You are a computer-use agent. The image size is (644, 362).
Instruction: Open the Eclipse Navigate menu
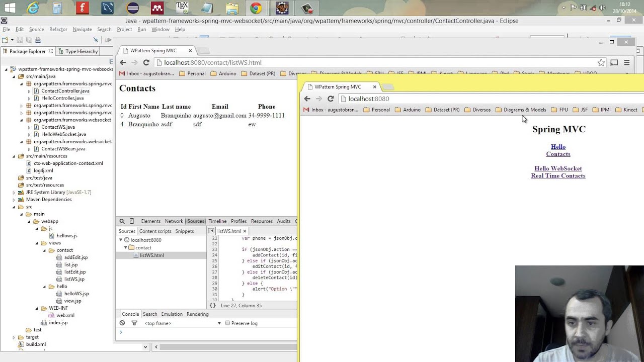click(82, 30)
